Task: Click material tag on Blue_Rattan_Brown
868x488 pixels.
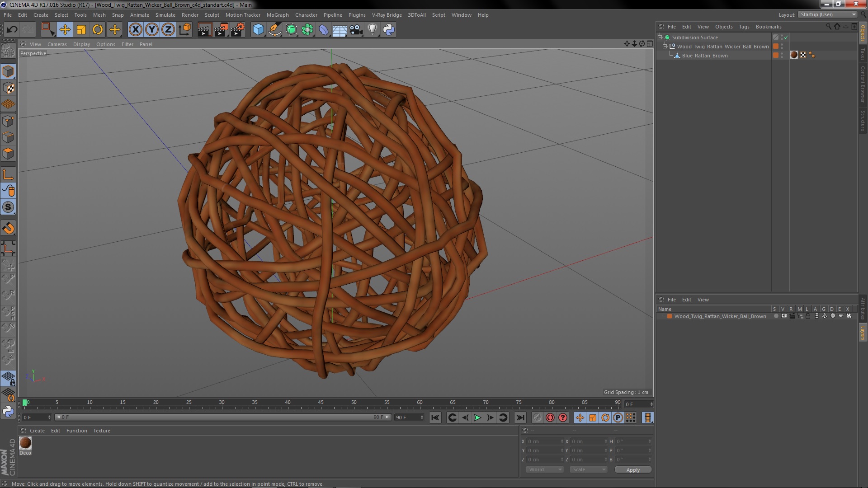Action: [x=794, y=55]
